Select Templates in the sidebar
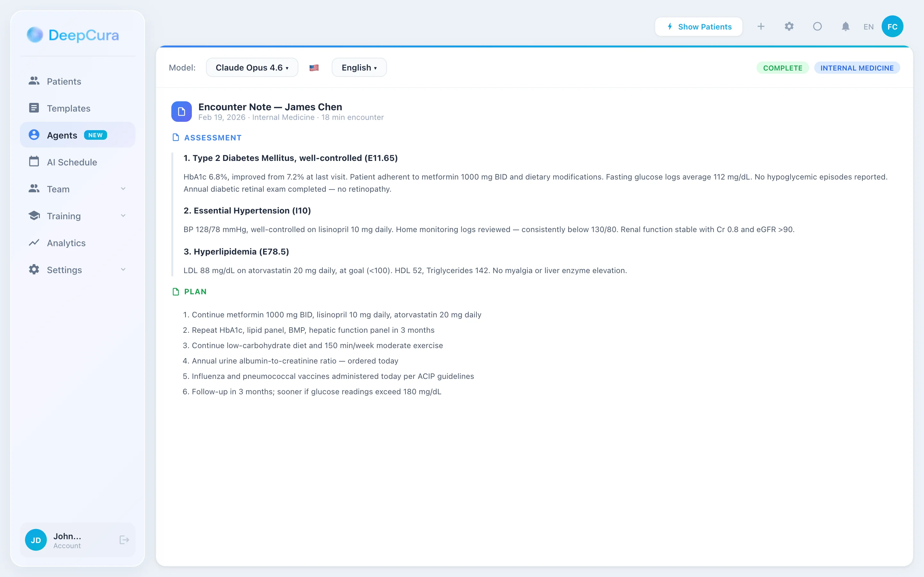 click(x=69, y=108)
